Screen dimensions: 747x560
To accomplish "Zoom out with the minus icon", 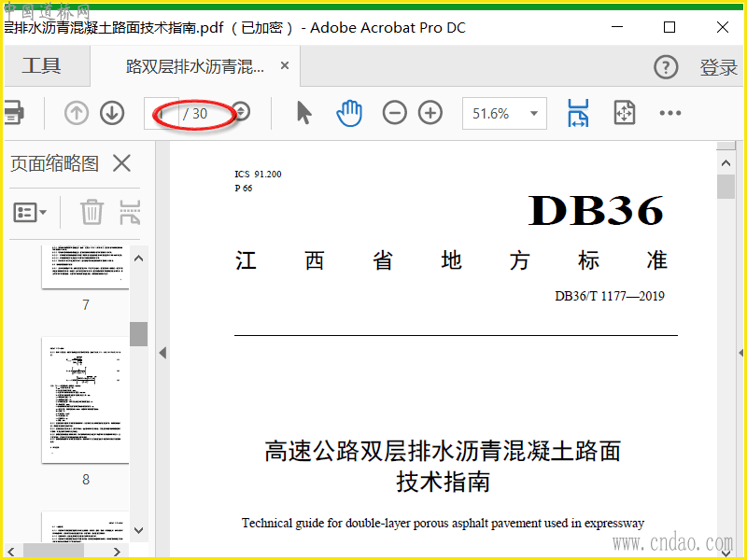I will pos(394,113).
